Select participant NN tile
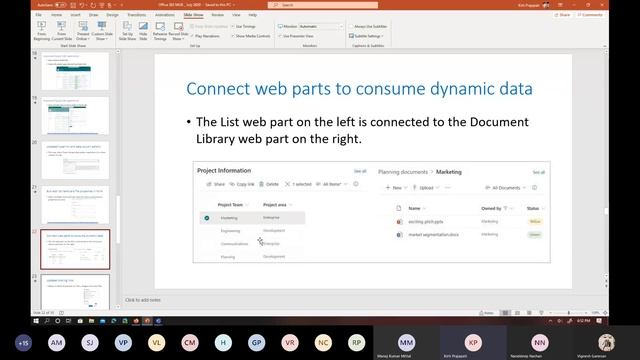640x360 pixels. pos(540,342)
